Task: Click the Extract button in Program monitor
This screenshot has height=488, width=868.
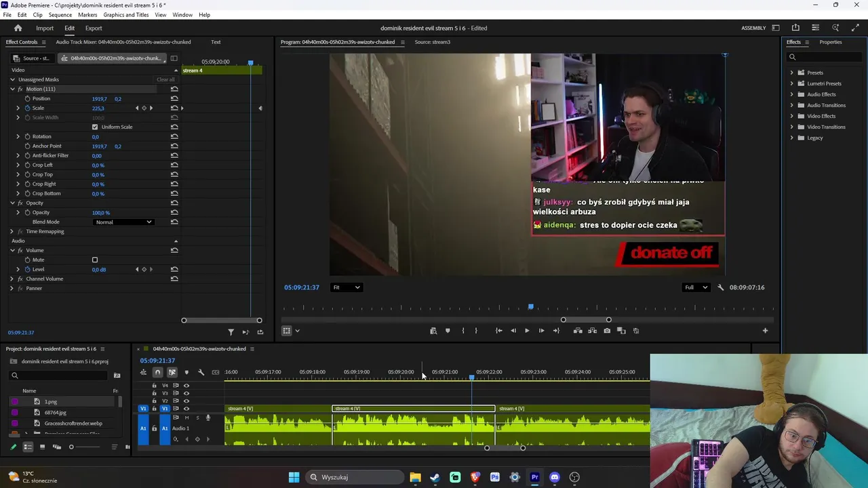Action: [592, 331]
